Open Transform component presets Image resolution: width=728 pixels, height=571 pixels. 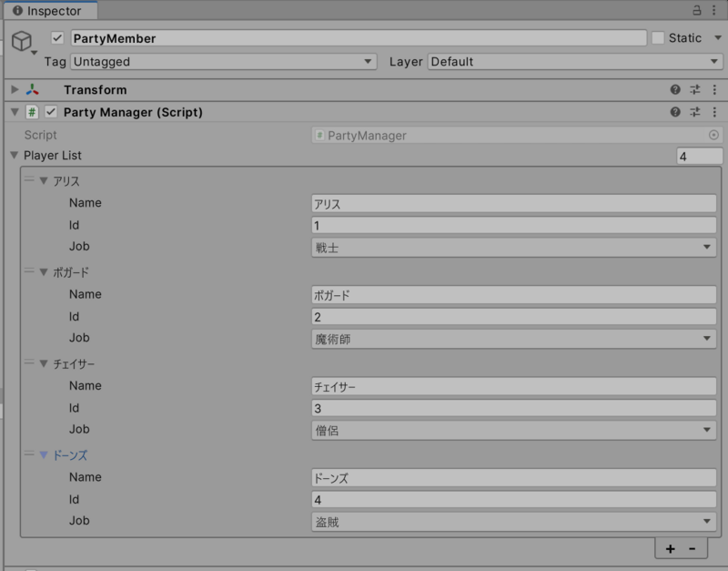point(695,89)
